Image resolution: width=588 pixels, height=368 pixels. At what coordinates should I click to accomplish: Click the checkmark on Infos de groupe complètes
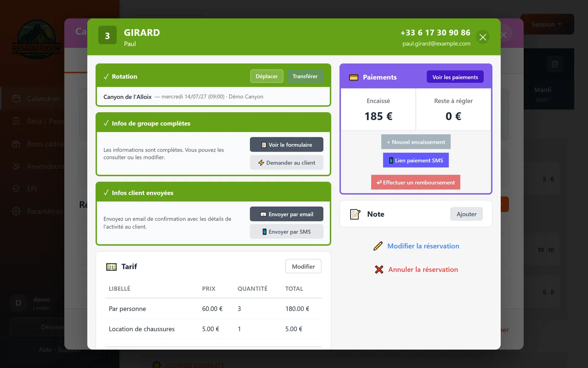coord(106,123)
